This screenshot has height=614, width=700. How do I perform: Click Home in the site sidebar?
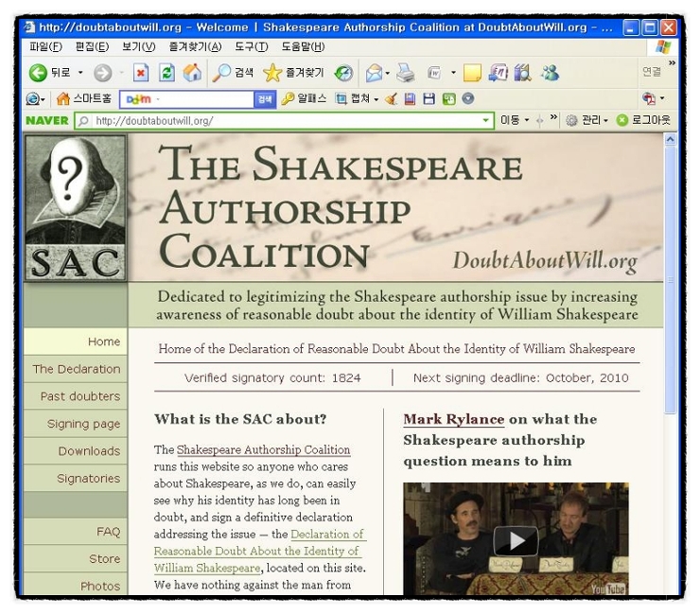(76, 342)
